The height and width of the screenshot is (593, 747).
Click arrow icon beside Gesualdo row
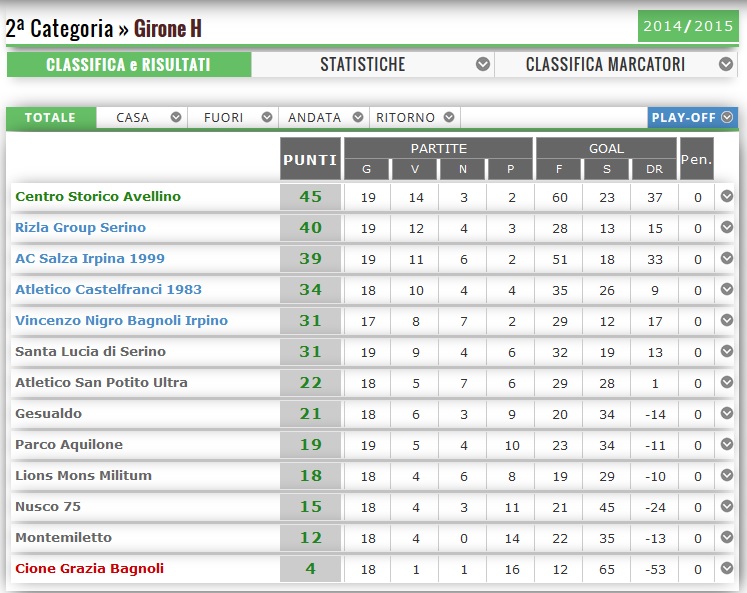coord(727,413)
